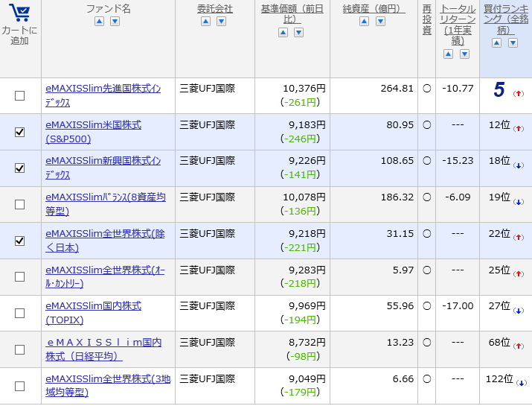Click the -10.77 total return value
Image resolution: width=532 pixels, height=406 pixels.
458,89
